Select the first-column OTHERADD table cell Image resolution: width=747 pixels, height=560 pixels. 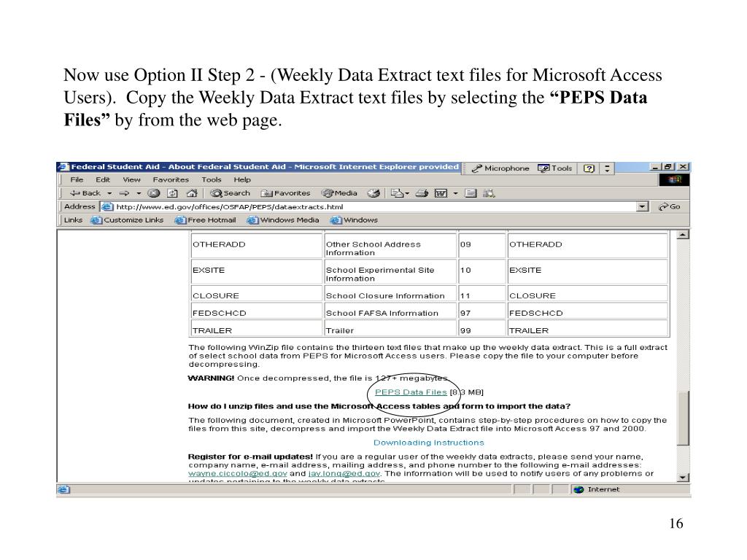coord(256,246)
